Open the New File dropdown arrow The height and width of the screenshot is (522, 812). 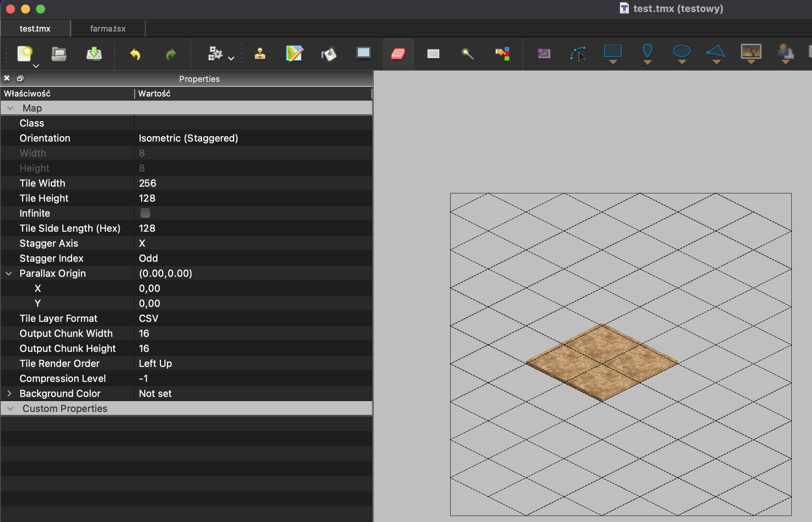pos(36,66)
